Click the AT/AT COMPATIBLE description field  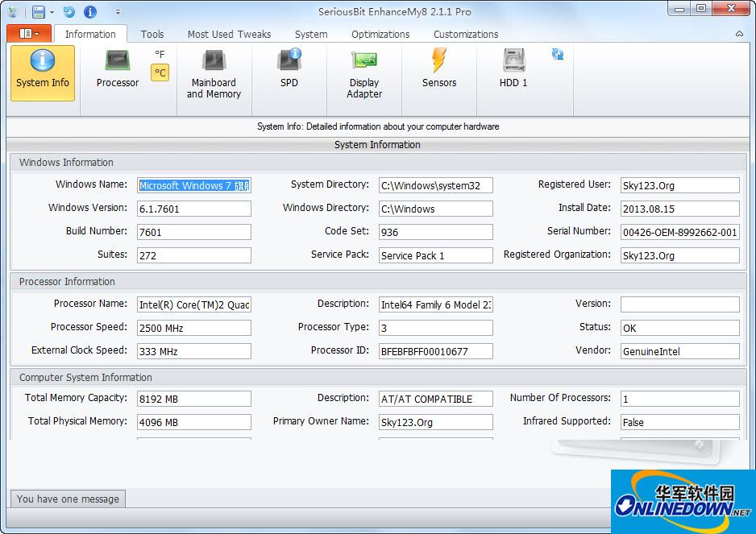point(436,399)
